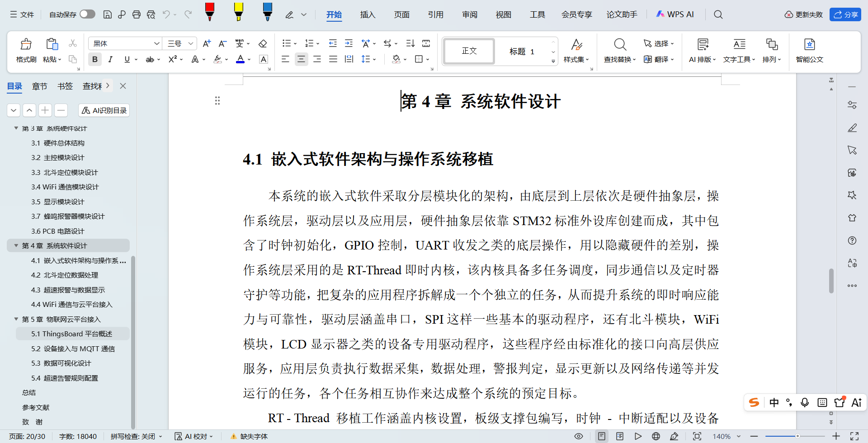Viewport: 868px width, 443px height.
Task: Select the yellow highlighter pen
Action: point(239,12)
